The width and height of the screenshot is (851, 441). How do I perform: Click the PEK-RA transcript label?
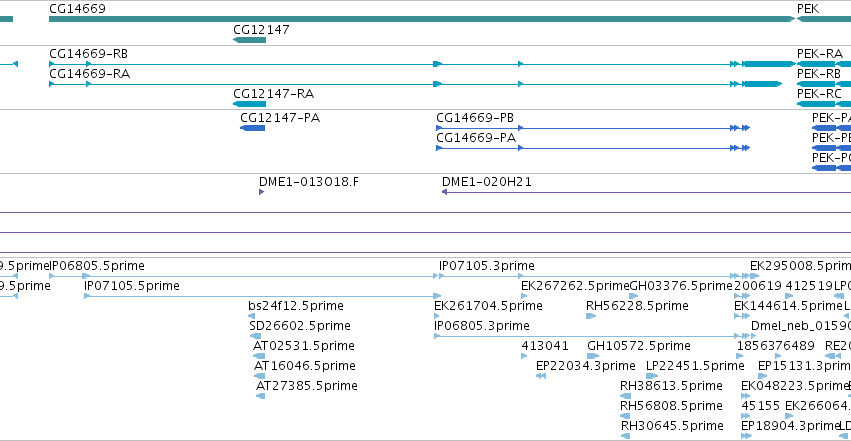point(820,54)
